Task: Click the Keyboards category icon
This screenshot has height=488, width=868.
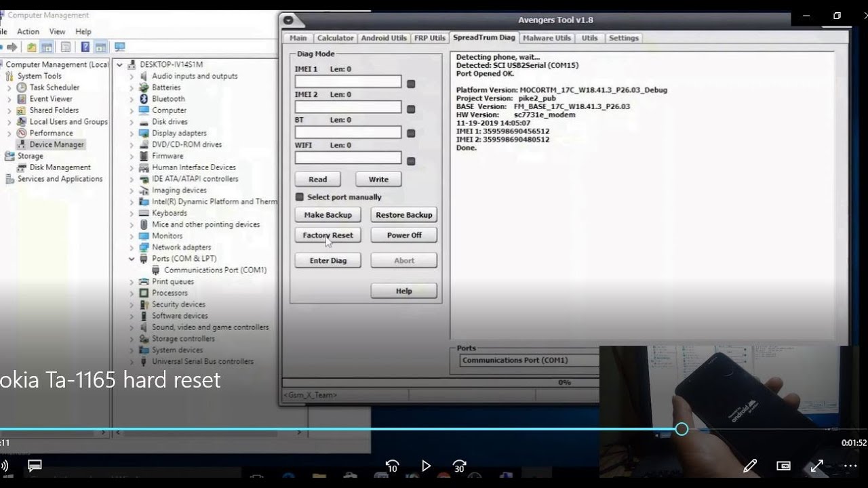Action: pos(144,213)
